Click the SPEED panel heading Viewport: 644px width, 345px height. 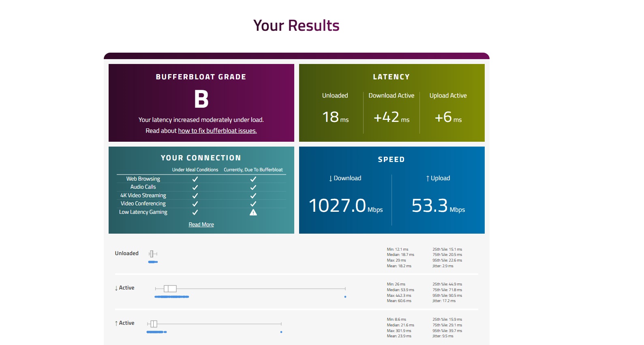point(392,160)
